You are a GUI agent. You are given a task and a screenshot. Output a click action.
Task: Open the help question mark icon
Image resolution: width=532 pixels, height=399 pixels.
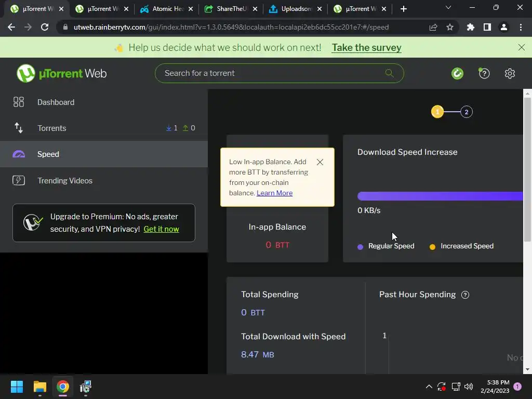coord(484,73)
